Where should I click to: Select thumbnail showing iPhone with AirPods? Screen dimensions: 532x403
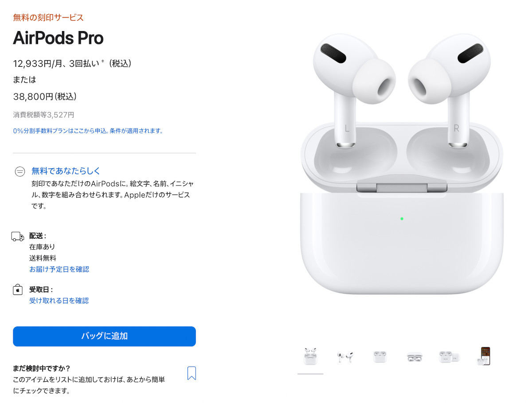(484, 356)
